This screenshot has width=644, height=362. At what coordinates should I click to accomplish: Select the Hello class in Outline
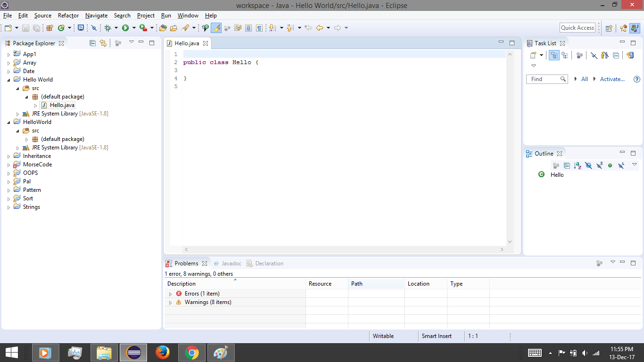(x=557, y=175)
